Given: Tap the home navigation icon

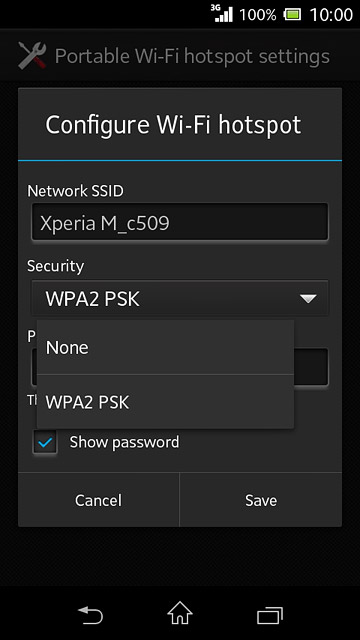Looking at the screenshot, I should tap(180, 613).
